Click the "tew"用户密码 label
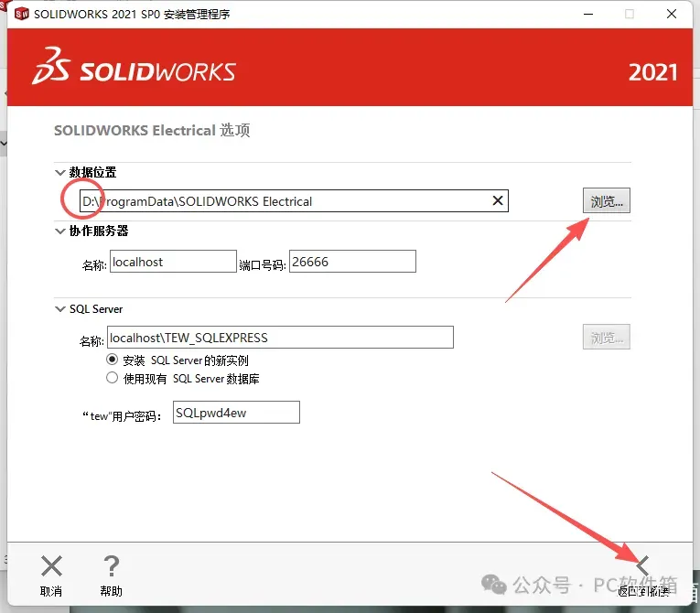Viewport: 700px width, 613px height. pos(122,416)
